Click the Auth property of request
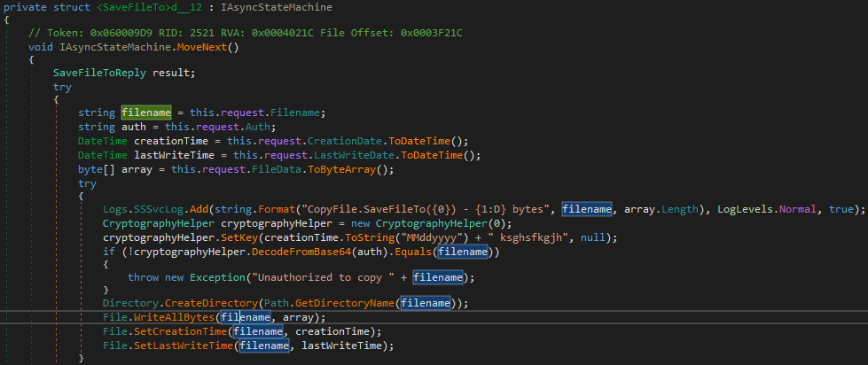Screen dimensions: 868x365 click(257, 127)
